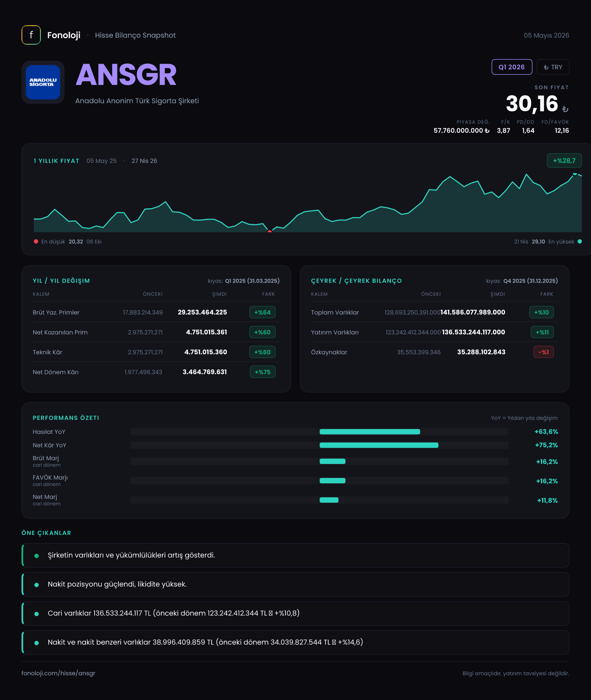The image size is (591, 700).
Task: Click the F/K value 3,87
Action: pos(503,130)
